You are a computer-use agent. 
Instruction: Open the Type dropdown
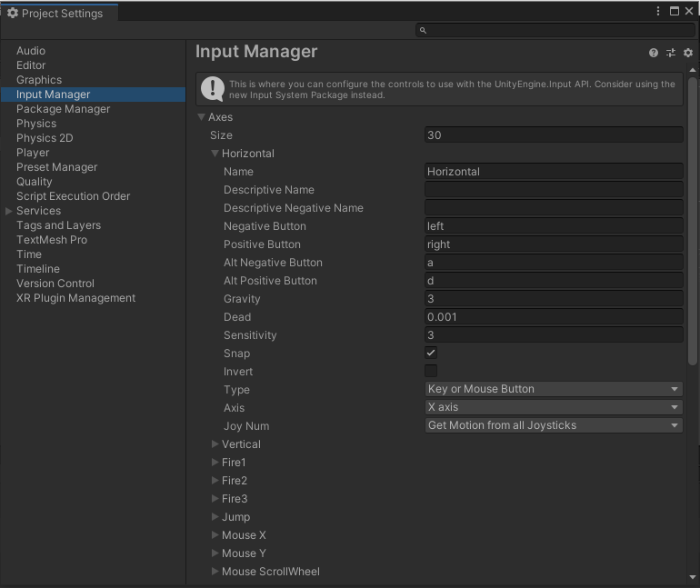point(554,389)
